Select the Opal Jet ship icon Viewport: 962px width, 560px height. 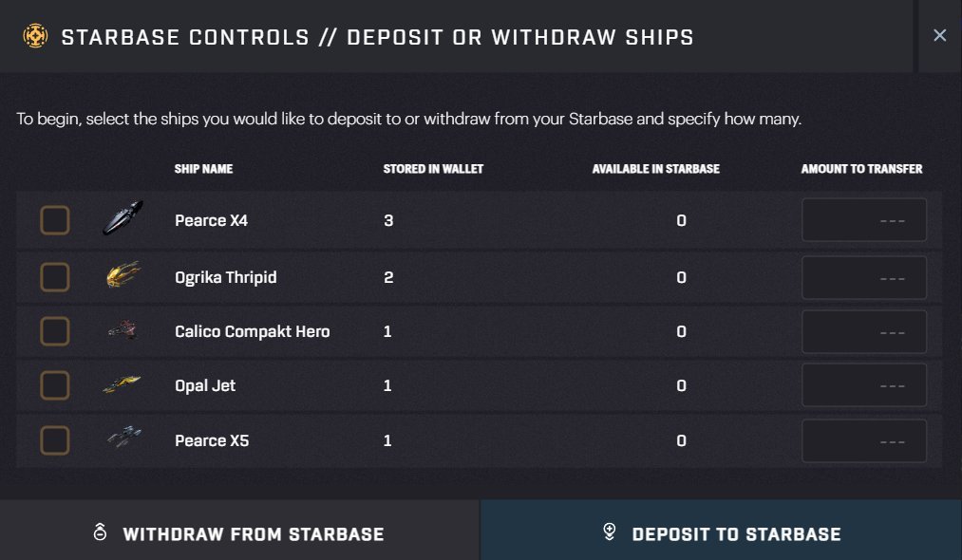125,384
